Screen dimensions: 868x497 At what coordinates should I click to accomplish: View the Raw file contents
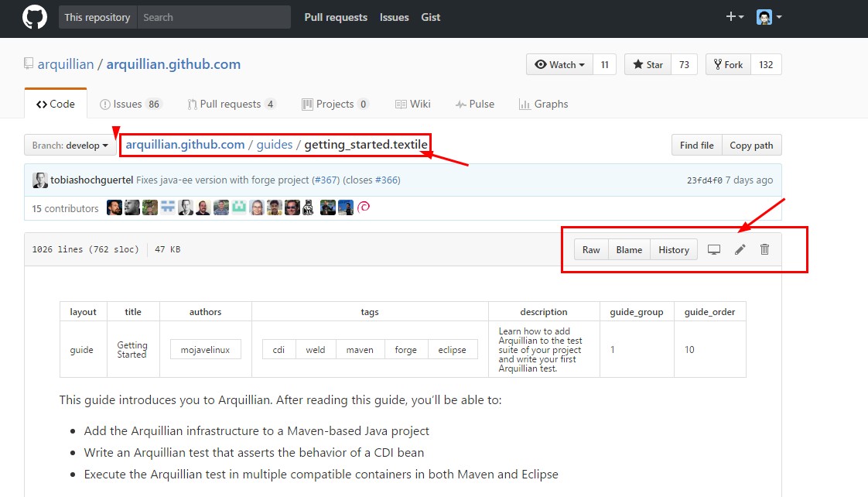[x=591, y=250]
